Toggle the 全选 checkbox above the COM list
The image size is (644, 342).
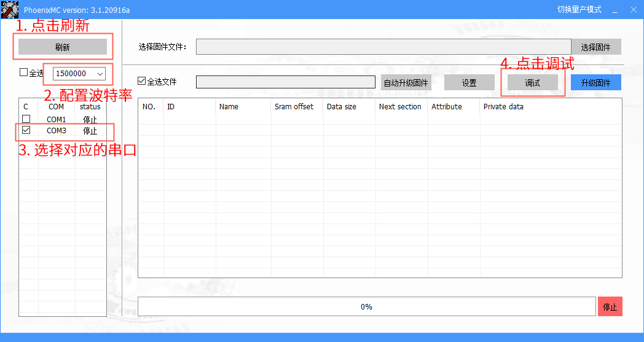24,72
